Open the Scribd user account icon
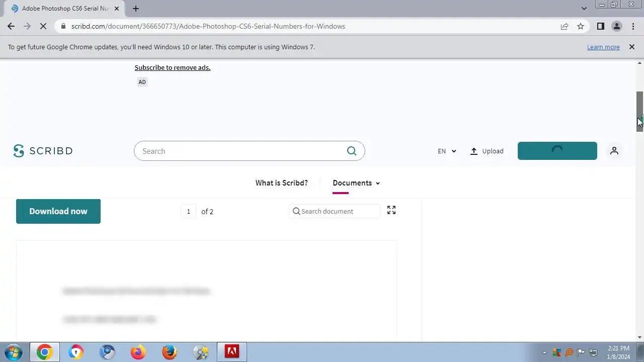644x362 pixels. coord(614,151)
